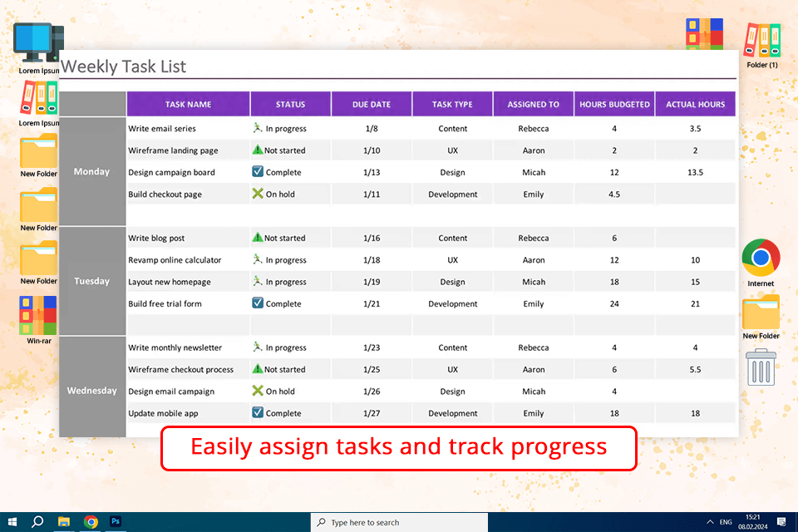Click the HOURS BUDGETED column header
This screenshot has height=532, width=798.
614,104
